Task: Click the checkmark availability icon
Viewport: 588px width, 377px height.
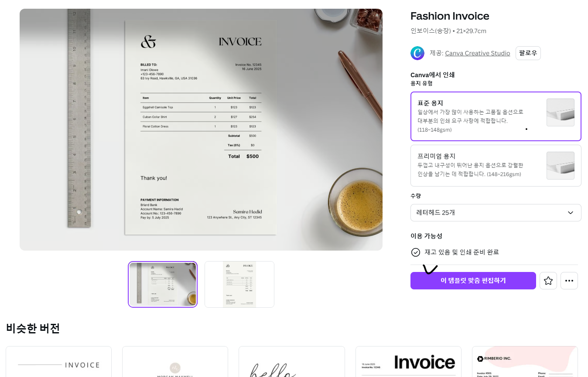Action: [416, 252]
